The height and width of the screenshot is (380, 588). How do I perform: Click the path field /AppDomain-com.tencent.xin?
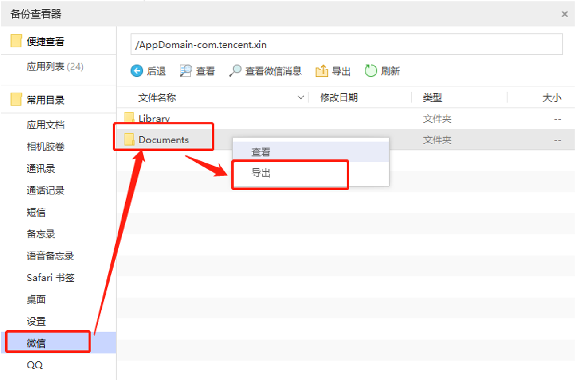click(347, 44)
